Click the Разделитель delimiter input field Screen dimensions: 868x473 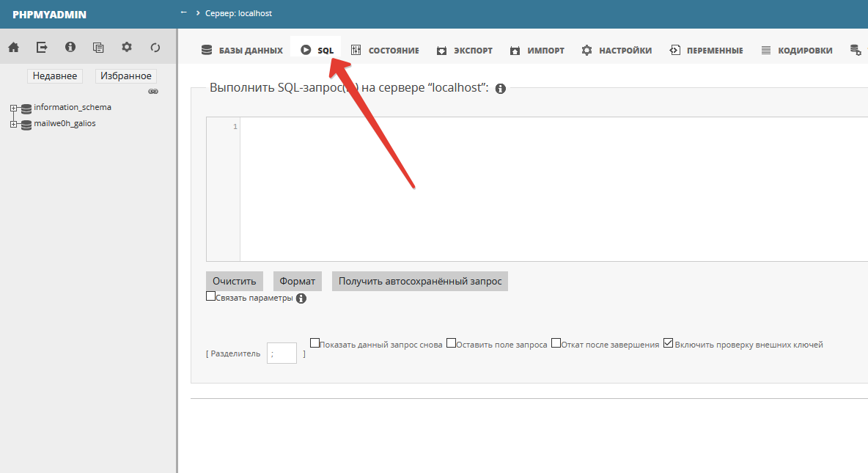(x=282, y=353)
